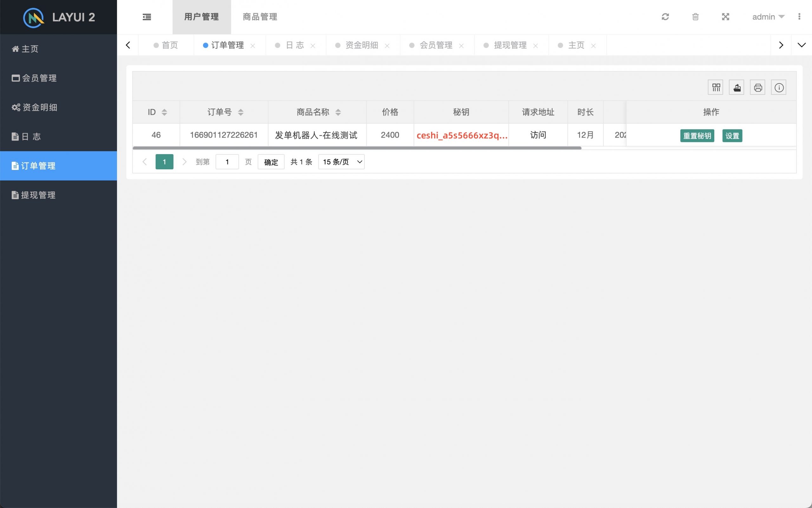
Task: Open the three-dot more options menu
Action: pos(799,17)
